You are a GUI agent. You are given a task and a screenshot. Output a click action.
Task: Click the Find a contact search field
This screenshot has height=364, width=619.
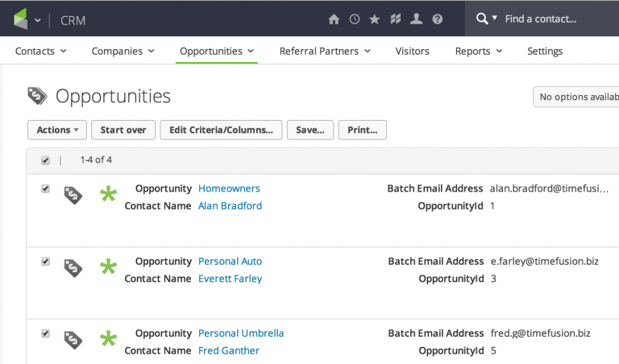pos(556,19)
